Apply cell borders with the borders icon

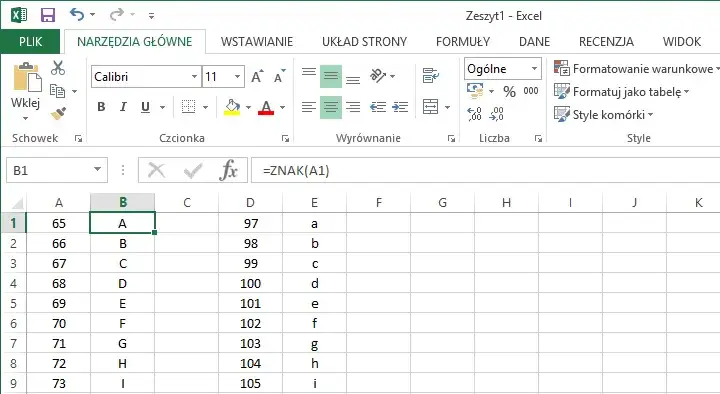click(188, 107)
